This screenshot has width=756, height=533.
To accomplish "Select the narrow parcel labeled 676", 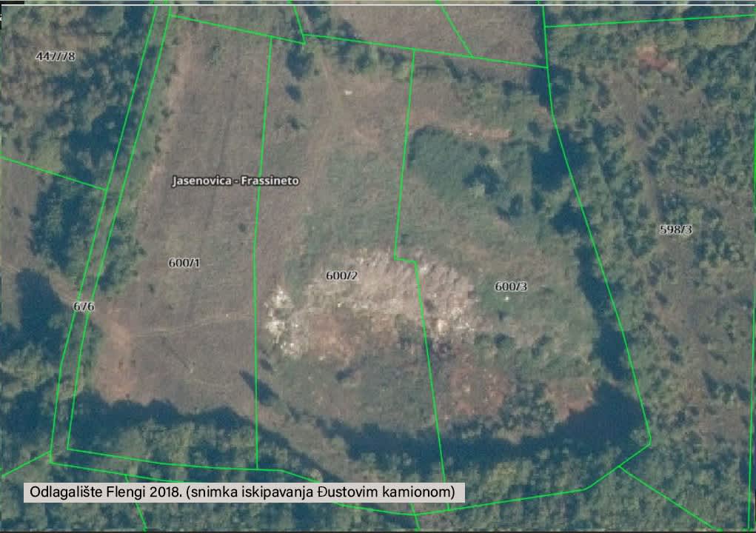I will point(84,306).
